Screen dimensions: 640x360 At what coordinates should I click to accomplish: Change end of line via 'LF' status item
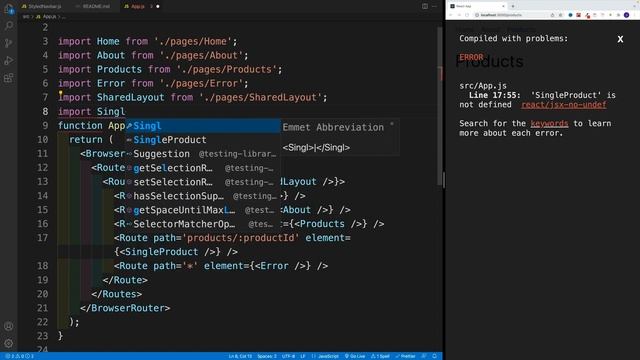point(302,356)
